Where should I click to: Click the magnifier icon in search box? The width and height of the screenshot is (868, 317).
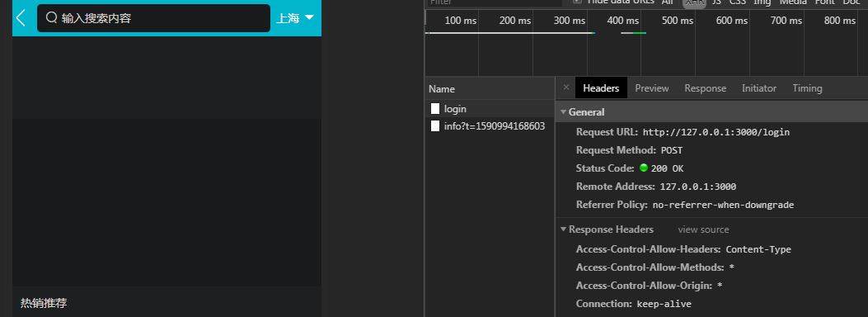(51, 17)
